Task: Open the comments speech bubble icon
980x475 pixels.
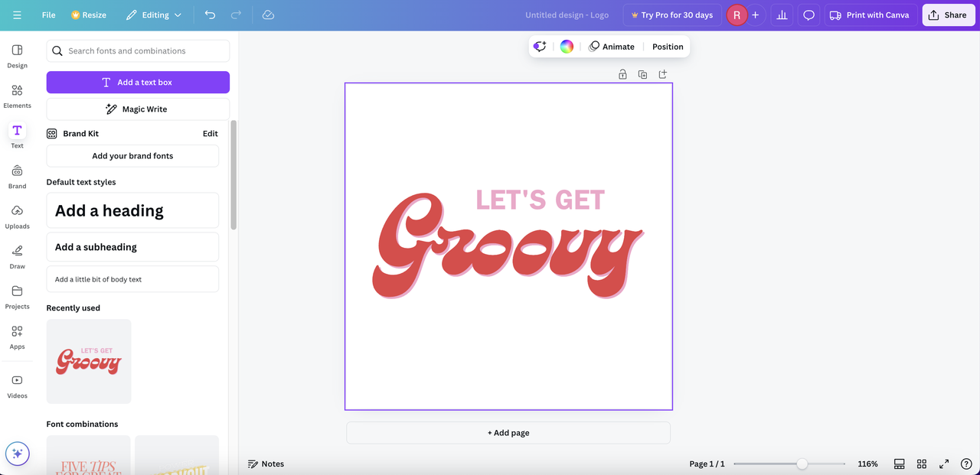Action: (808, 15)
